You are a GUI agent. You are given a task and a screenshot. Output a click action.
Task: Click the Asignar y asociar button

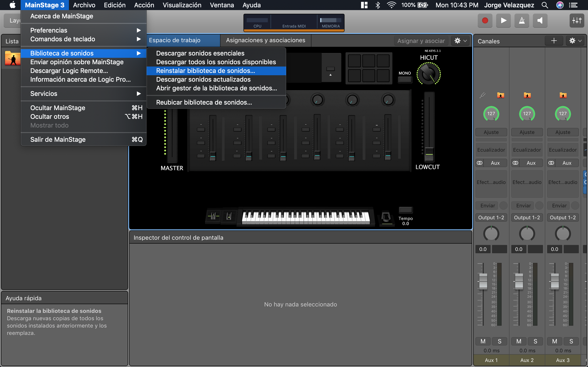(421, 41)
